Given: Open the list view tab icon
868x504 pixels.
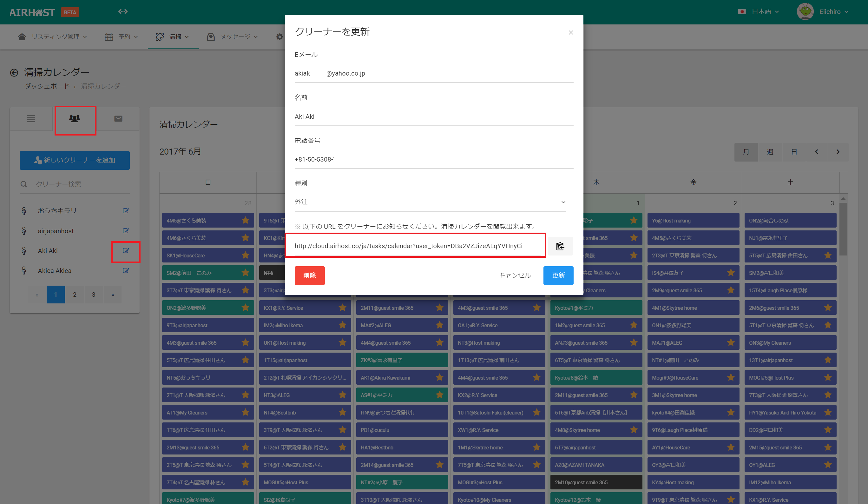Looking at the screenshot, I should [31, 119].
